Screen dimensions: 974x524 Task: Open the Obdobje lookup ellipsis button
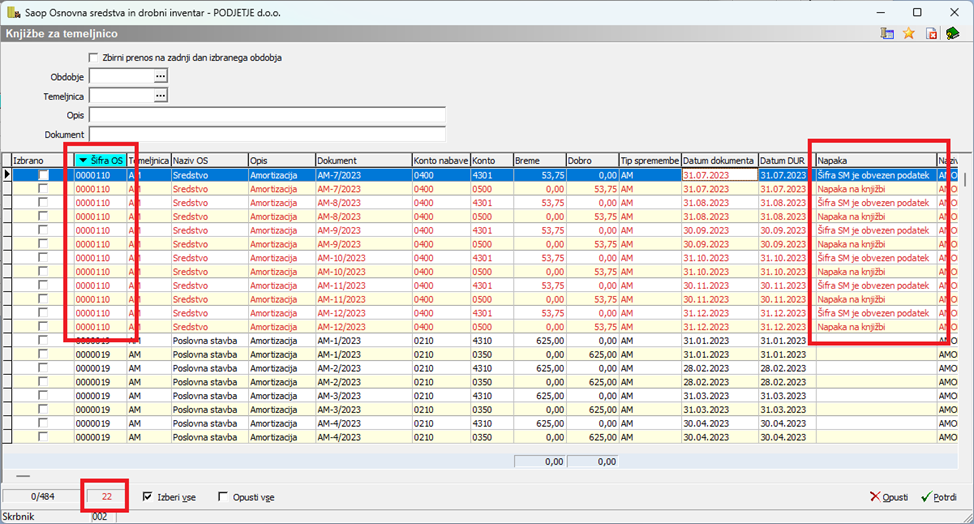click(159, 76)
